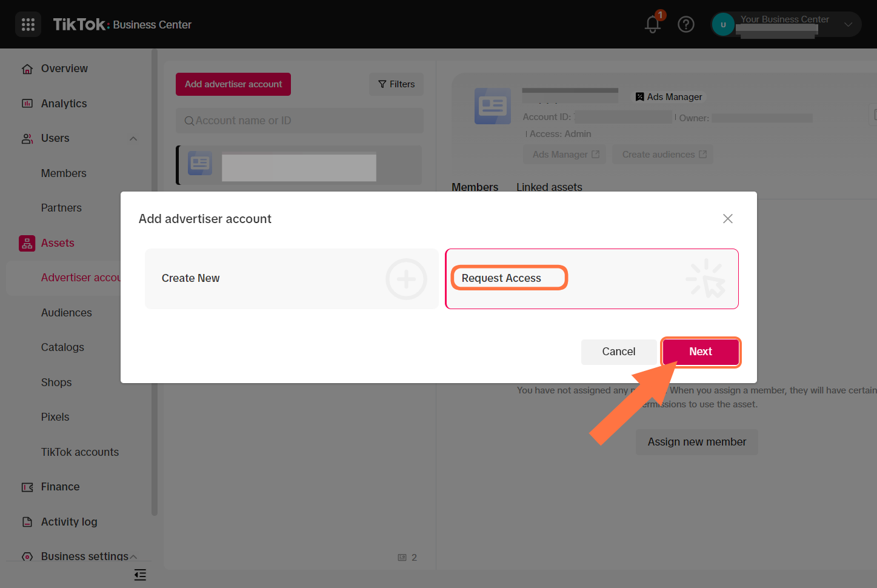Click the Next button in the dialog
Image resolution: width=877 pixels, height=588 pixels.
tap(701, 352)
